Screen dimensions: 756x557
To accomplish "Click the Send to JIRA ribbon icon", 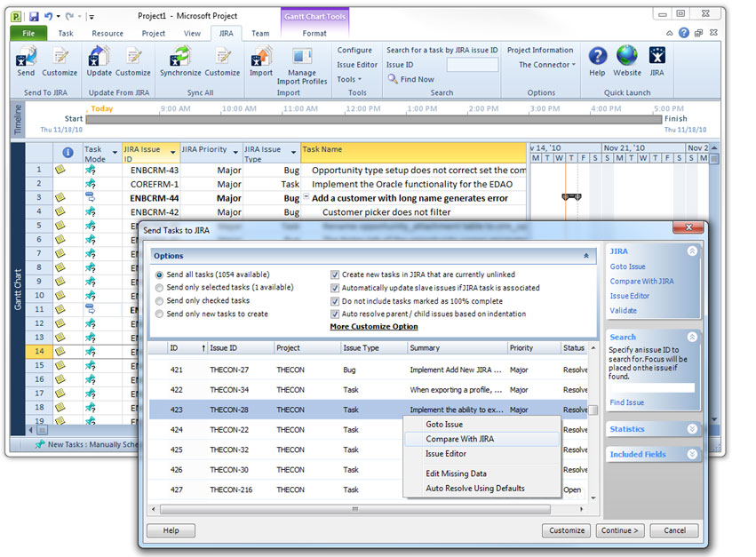I will pyautogui.click(x=26, y=57).
